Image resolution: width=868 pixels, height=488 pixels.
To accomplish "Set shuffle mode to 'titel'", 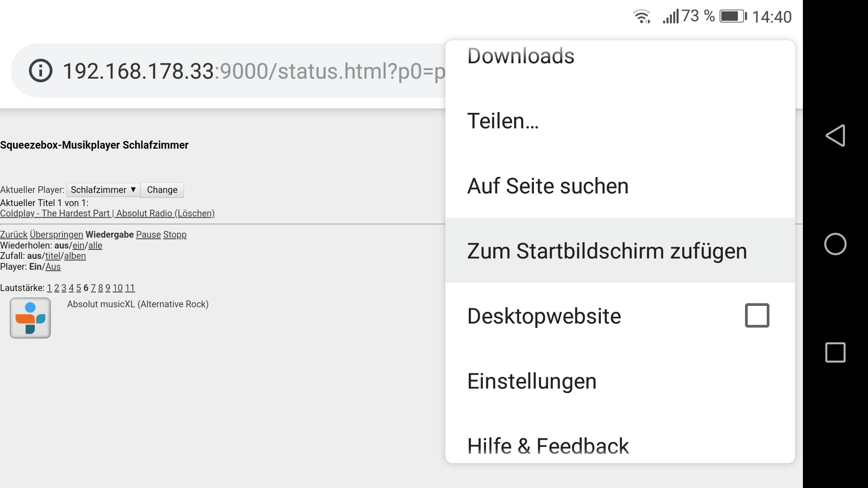I will click(x=52, y=256).
